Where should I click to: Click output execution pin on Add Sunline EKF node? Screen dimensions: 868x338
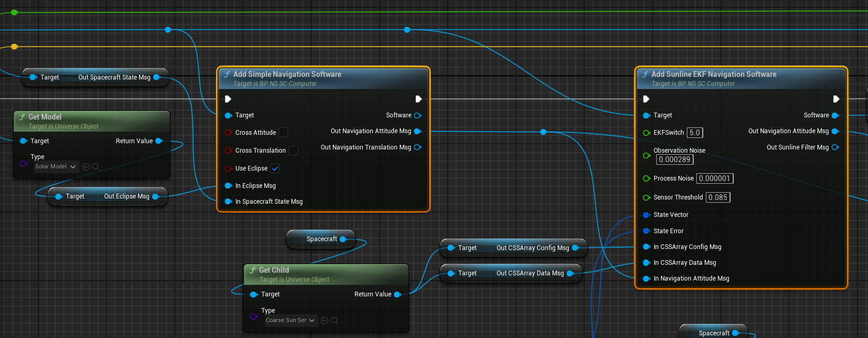click(836, 99)
